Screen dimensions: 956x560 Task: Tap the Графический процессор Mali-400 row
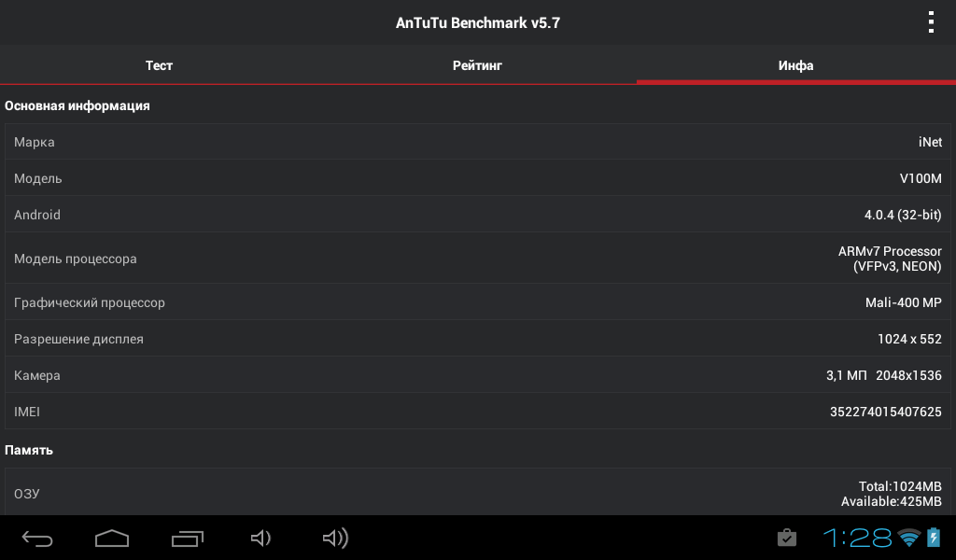[x=478, y=302]
